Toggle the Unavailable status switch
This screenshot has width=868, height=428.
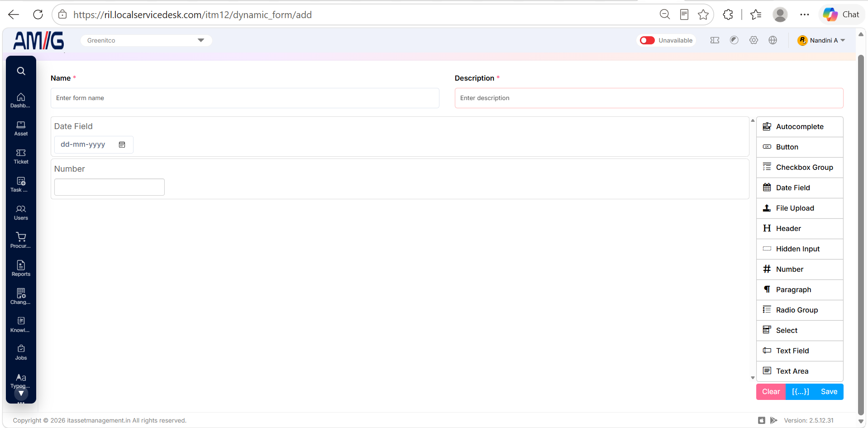(x=647, y=40)
